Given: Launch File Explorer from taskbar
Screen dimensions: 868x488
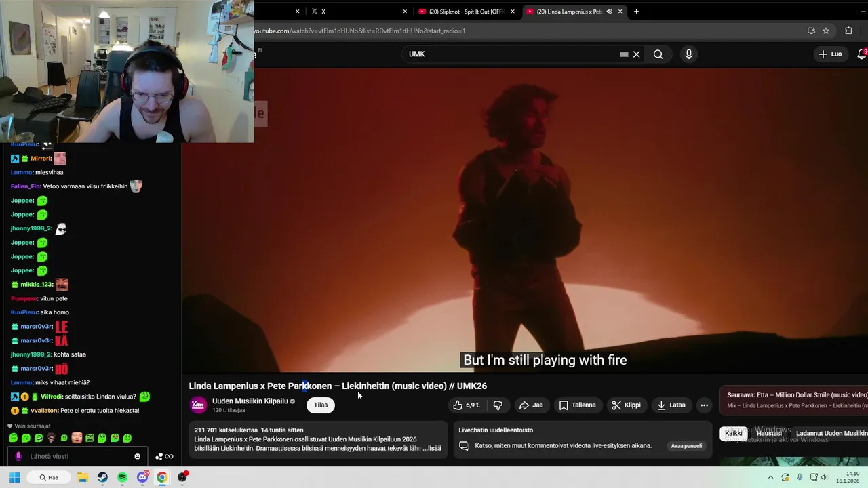Looking at the screenshot, I should point(83,477).
